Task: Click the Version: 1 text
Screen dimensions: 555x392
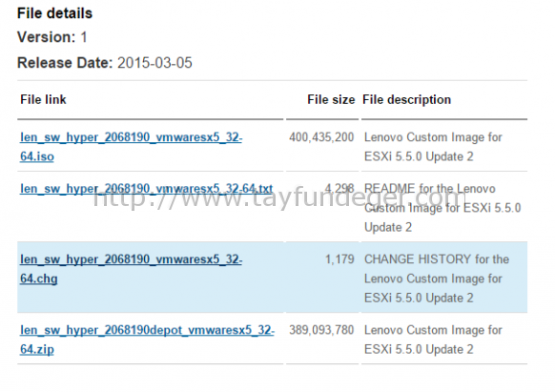Action: (x=52, y=37)
